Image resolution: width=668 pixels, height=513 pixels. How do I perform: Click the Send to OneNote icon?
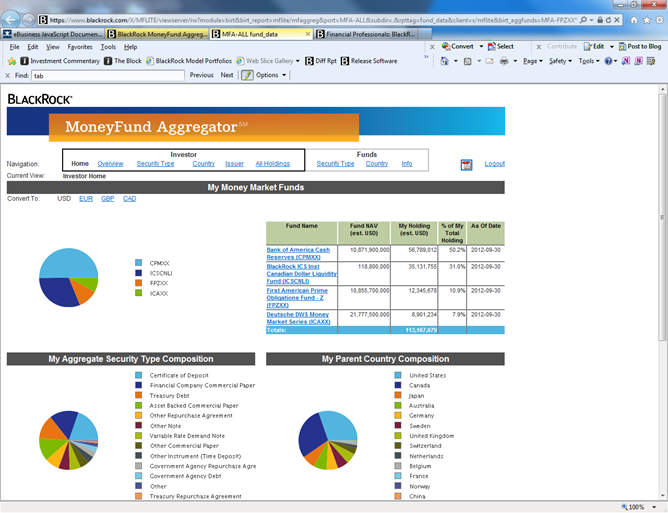click(x=625, y=61)
